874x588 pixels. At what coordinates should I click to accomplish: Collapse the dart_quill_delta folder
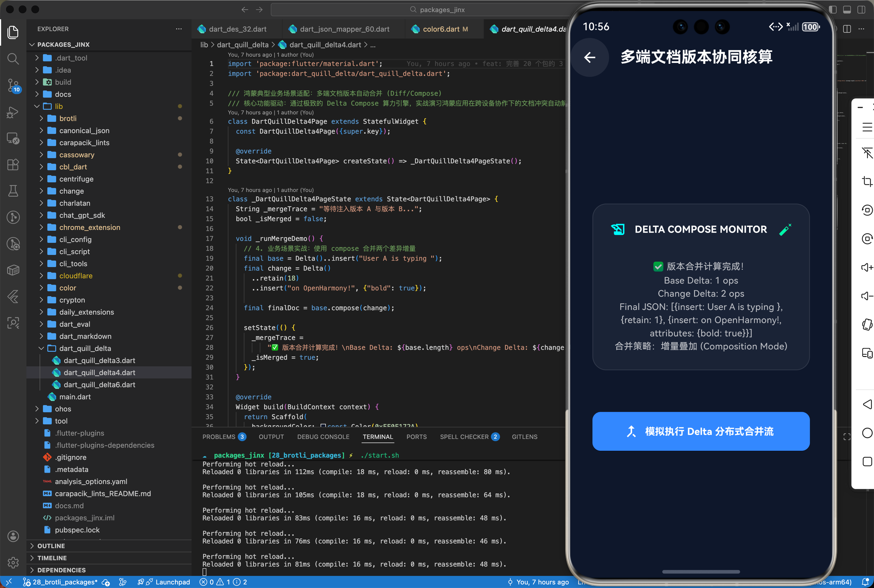pos(85,348)
